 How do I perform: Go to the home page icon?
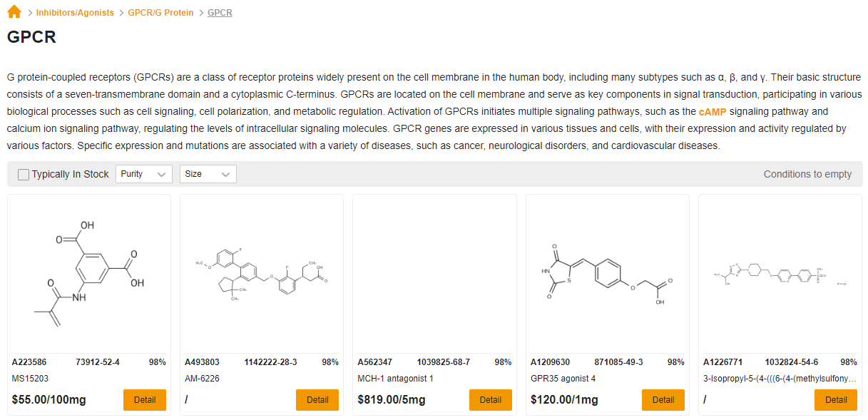(x=14, y=12)
